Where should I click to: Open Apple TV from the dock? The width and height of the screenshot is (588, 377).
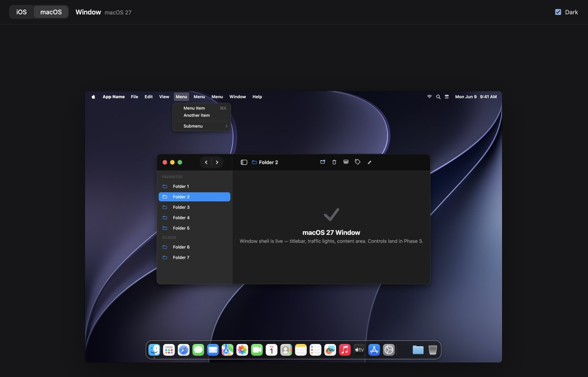coord(359,350)
